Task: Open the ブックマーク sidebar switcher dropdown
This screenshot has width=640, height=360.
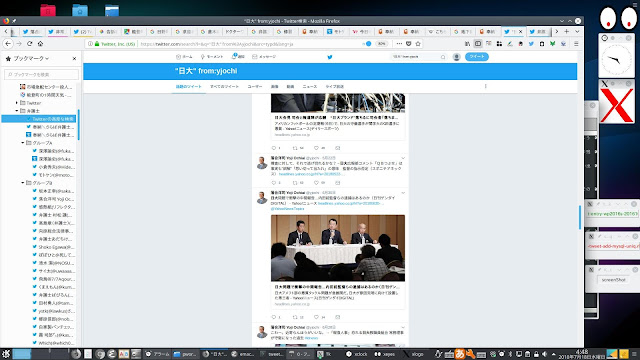Action: pyautogui.click(x=31, y=58)
